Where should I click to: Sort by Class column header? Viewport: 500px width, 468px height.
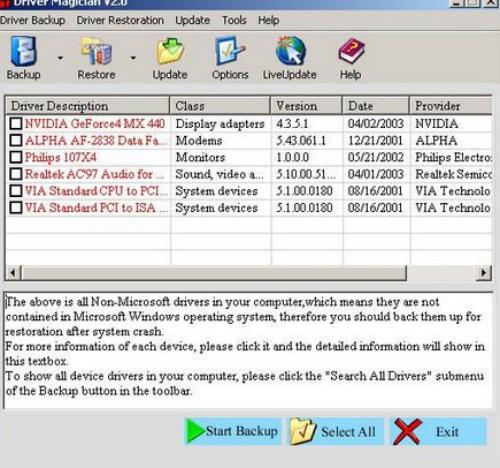click(x=220, y=106)
